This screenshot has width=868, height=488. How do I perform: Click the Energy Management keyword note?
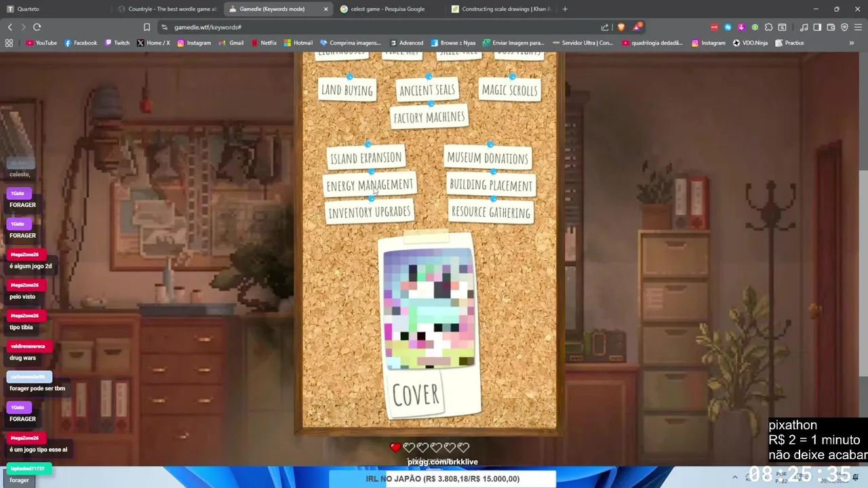pyautogui.click(x=370, y=184)
